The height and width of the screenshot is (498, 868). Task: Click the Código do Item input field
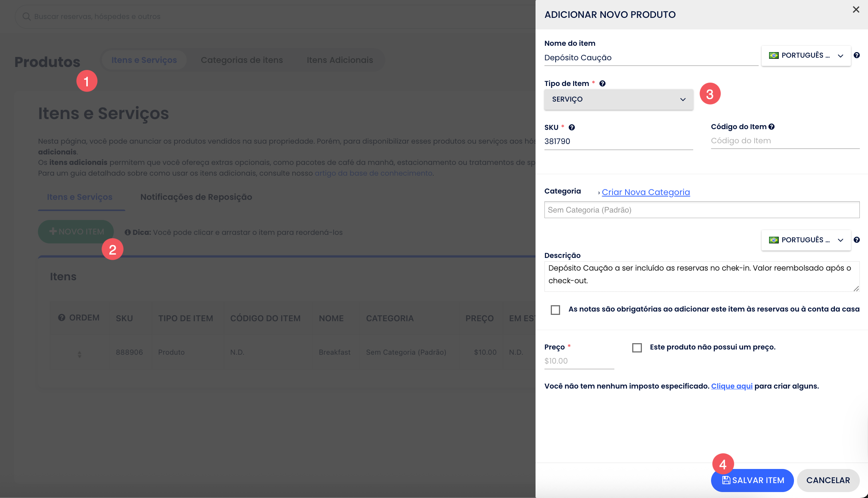click(785, 141)
